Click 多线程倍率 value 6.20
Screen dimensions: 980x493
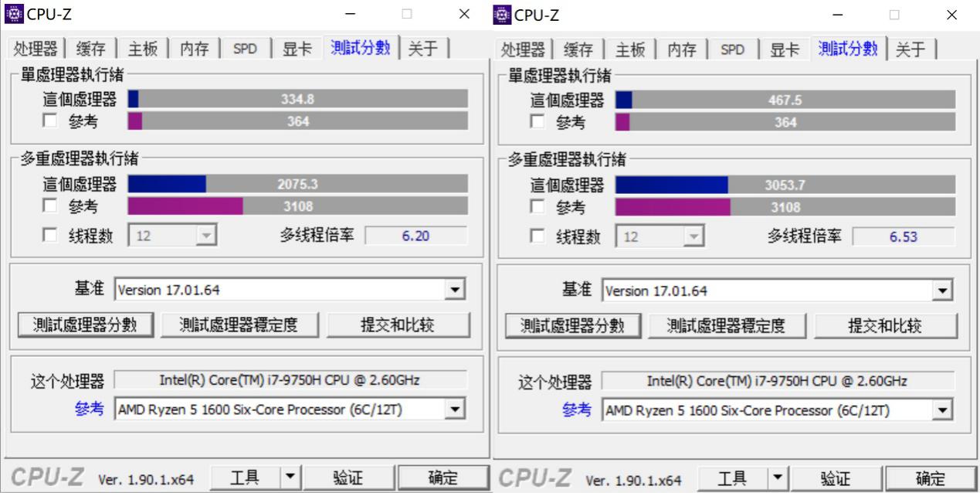click(415, 236)
